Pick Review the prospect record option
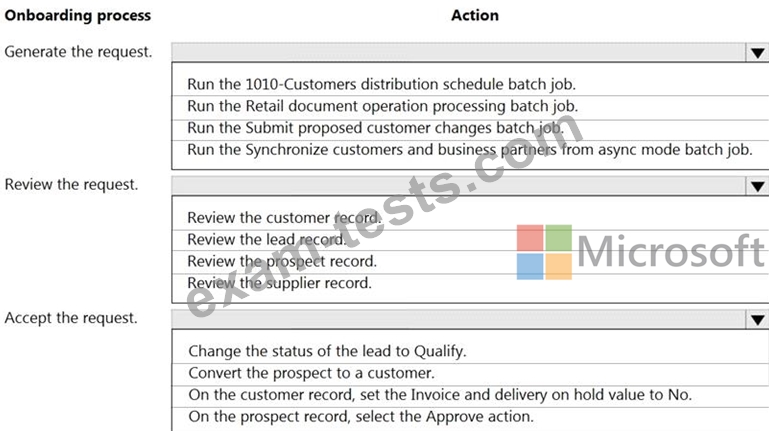Viewport: 769px width, 431px height. (282, 261)
